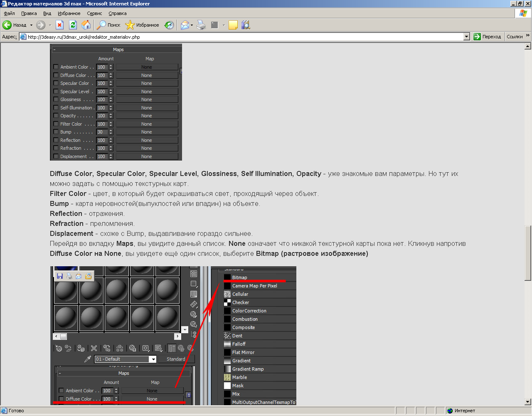The width and height of the screenshot is (532, 416).
Task: Enable the Refraction map checkbox
Action: click(56, 148)
